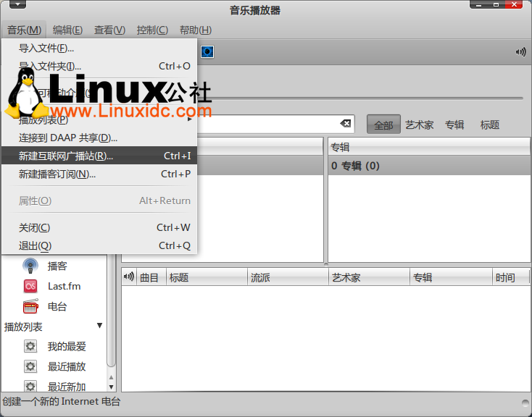The width and height of the screenshot is (532, 417).
Task: Click the sidebar vertical scrollbar
Action: click(112, 310)
